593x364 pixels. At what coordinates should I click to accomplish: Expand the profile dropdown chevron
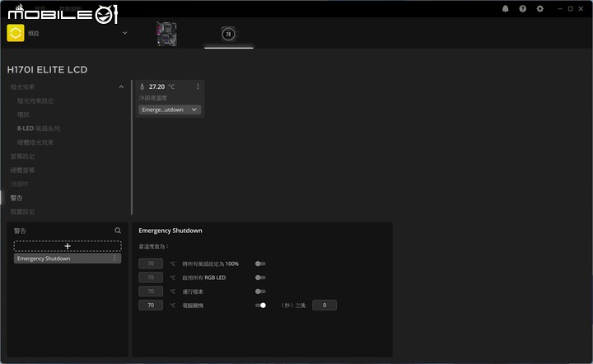click(x=125, y=33)
